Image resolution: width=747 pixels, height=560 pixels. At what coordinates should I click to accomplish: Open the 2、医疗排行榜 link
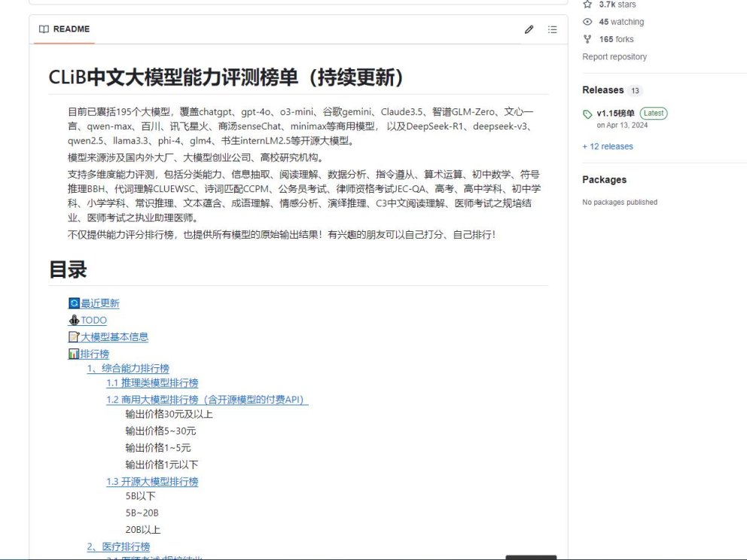119,546
